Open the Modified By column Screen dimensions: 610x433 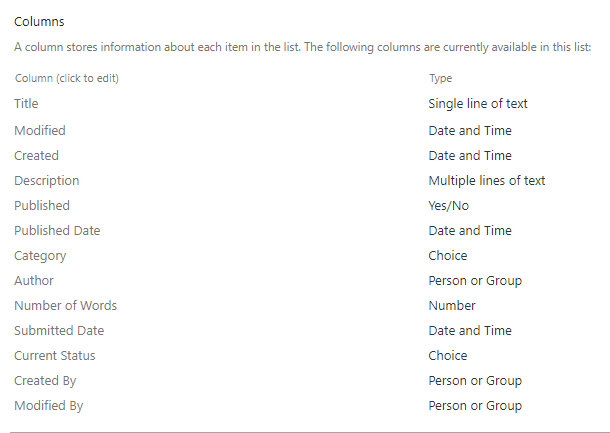pyautogui.click(x=49, y=406)
